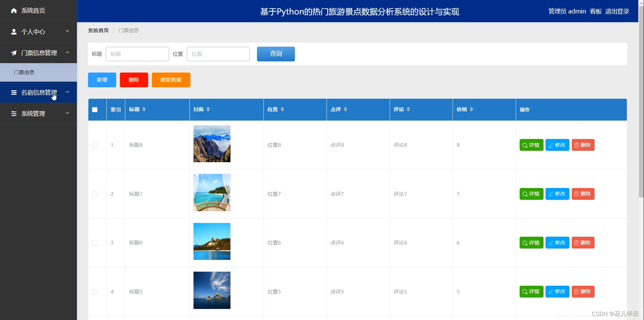Image resolution: width=644 pixels, height=320 pixels.
Task: Check the checkbox for row 标题8
Action: [x=95, y=145]
